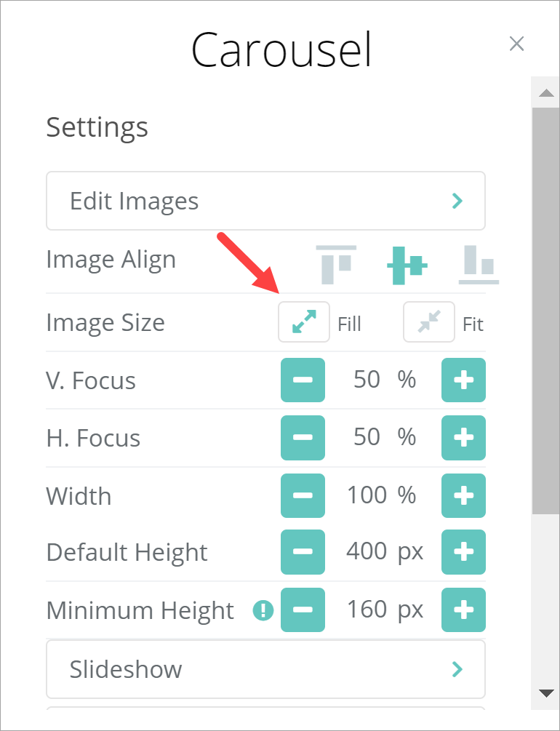Expand the Slideshow settings
Screen dimensions: 560x731
point(265,669)
